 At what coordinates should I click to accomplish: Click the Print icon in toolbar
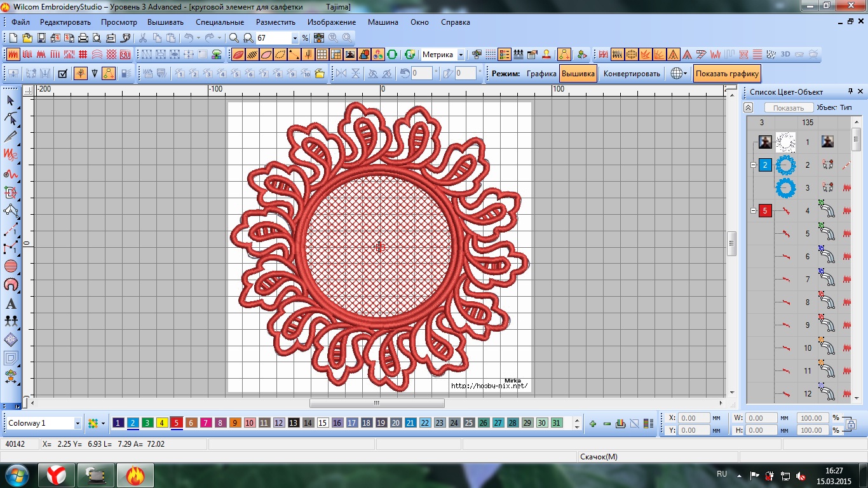[83, 38]
